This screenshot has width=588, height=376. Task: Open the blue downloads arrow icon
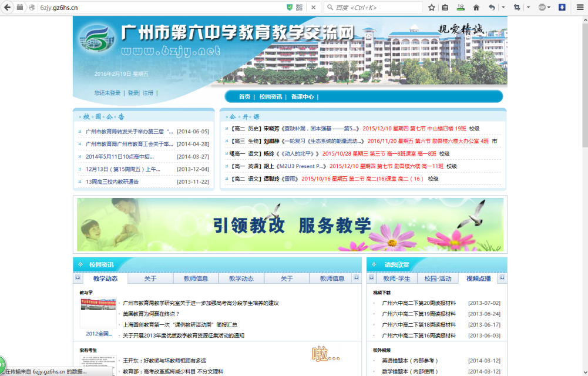click(x=562, y=7)
